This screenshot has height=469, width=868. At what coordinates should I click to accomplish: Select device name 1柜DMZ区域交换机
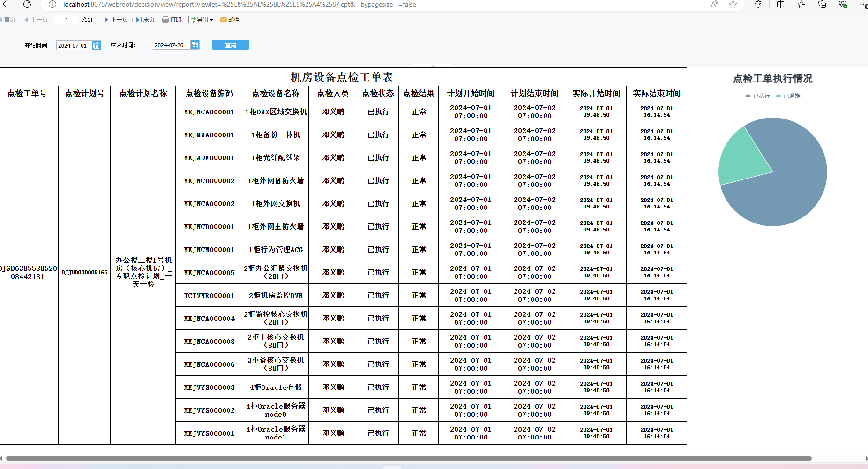tap(276, 112)
